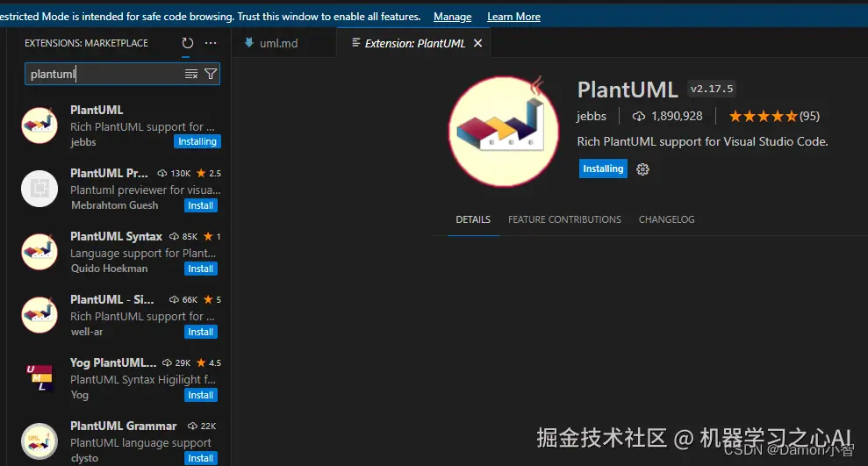Select PlantUML Syntax extension icon
Viewport: 868px width, 466px height.
pos(39,252)
